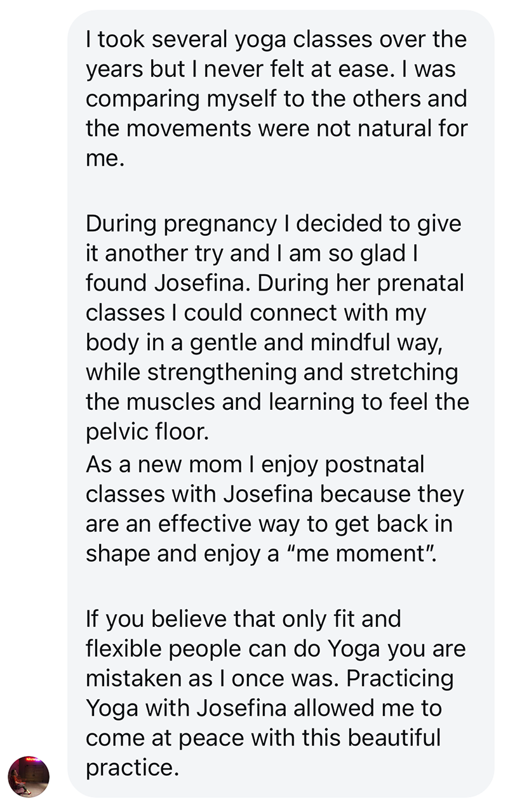Image resolution: width=508 pixels, height=812 pixels.
Task: Click the first paragraph about yoga classes
Action: [x=277, y=98]
